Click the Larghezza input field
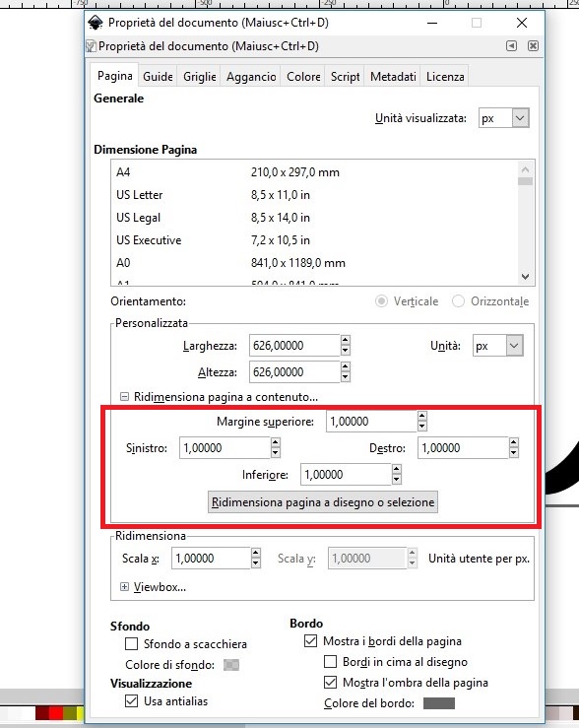The height and width of the screenshot is (728, 579). pyautogui.click(x=294, y=346)
